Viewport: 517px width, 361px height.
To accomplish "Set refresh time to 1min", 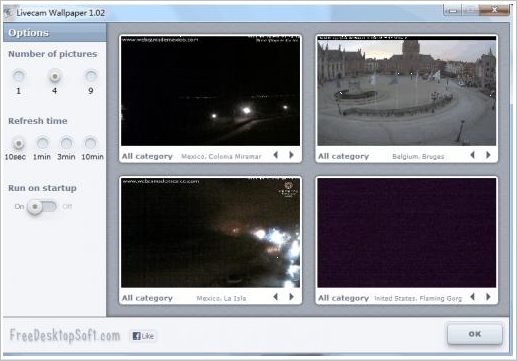I will tap(42, 144).
